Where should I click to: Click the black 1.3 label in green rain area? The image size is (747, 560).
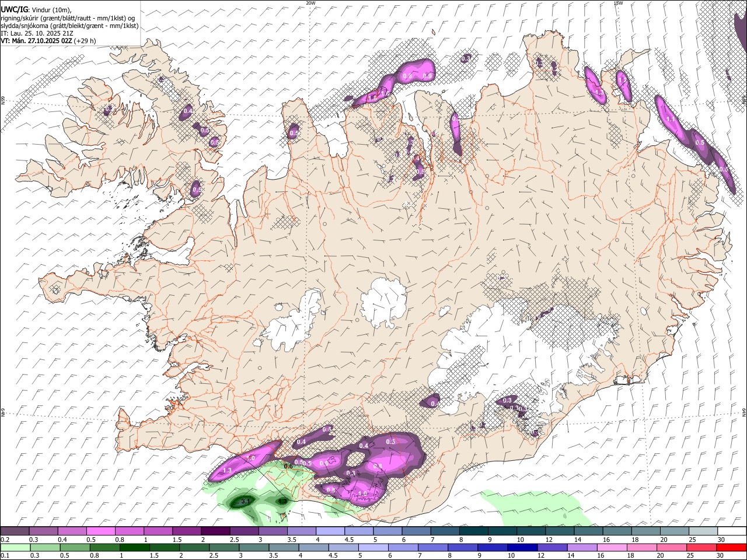coord(282,501)
